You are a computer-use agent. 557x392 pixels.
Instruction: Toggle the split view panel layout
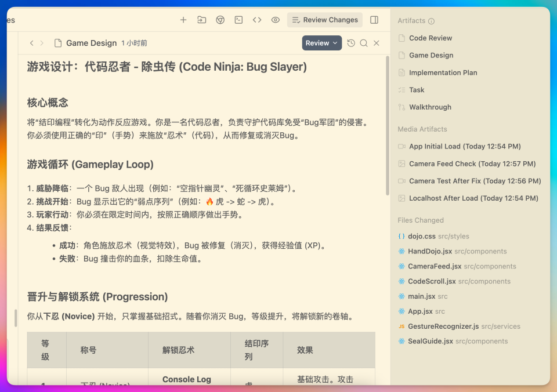click(x=374, y=19)
